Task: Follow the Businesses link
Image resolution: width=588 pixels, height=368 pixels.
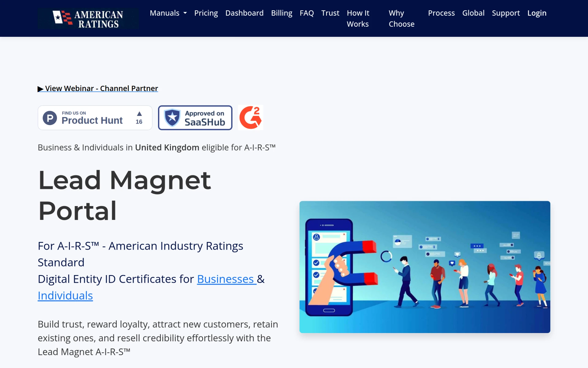Action: [227, 279]
